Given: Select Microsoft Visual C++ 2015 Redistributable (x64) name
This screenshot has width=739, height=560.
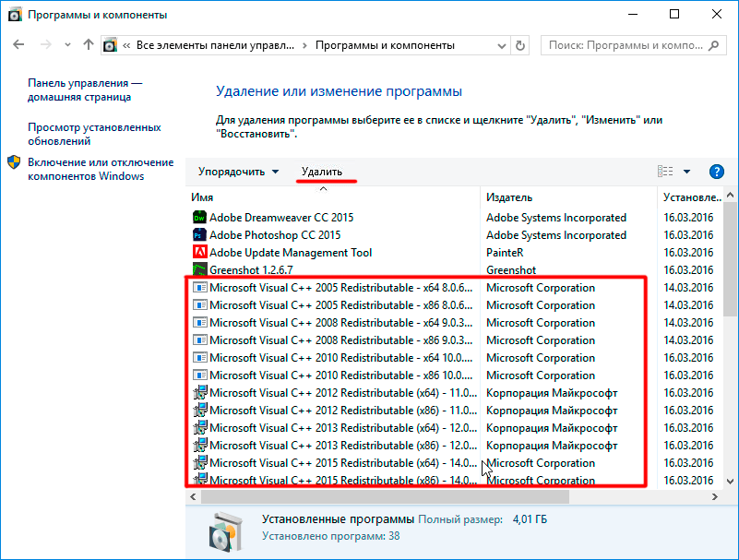Looking at the screenshot, I should point(343,463).
